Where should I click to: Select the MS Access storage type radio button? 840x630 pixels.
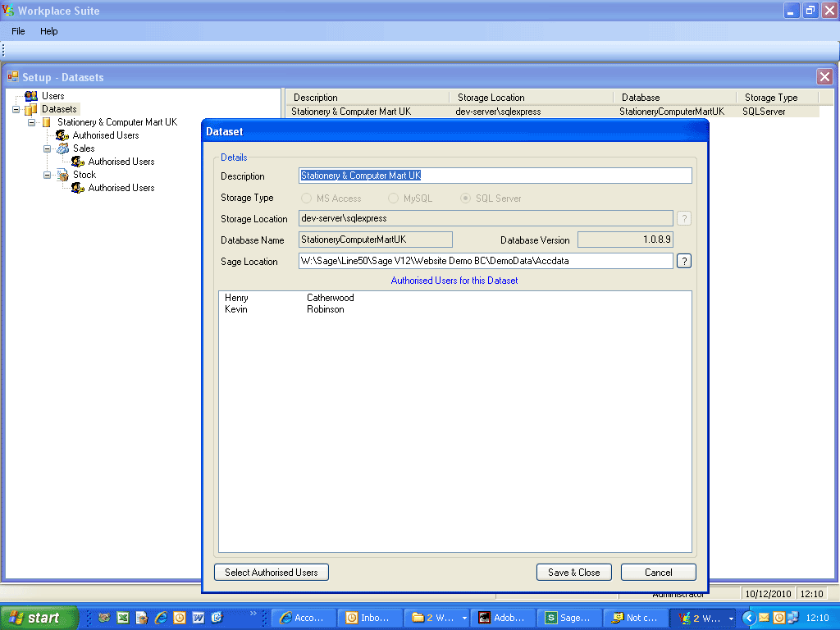(x=307, y=199)
